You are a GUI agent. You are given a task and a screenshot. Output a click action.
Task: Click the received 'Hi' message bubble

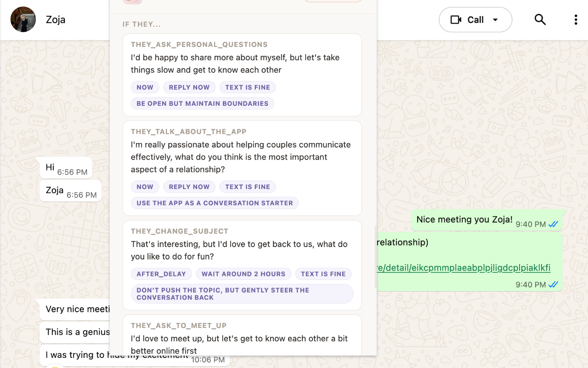66,168
